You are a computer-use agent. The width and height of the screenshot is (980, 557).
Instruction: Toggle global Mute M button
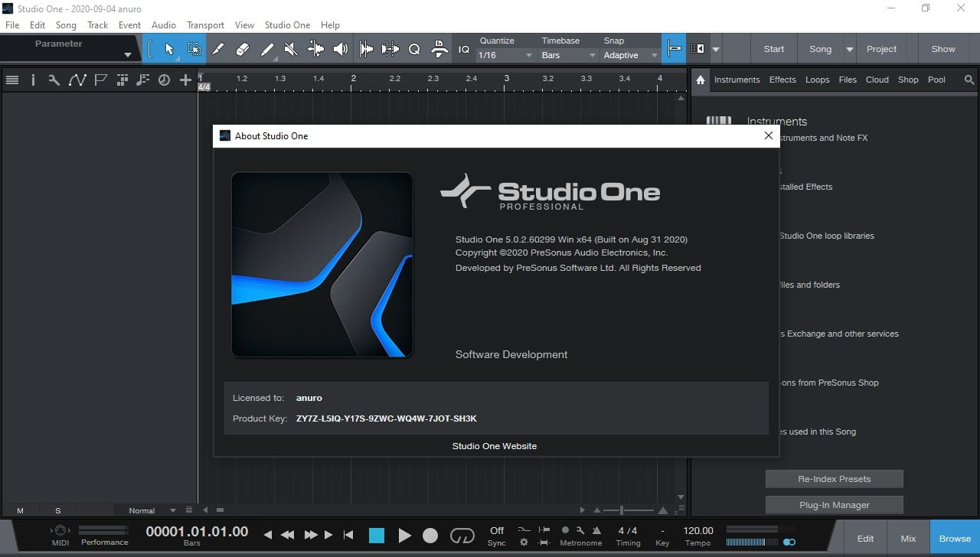point(20,510)
